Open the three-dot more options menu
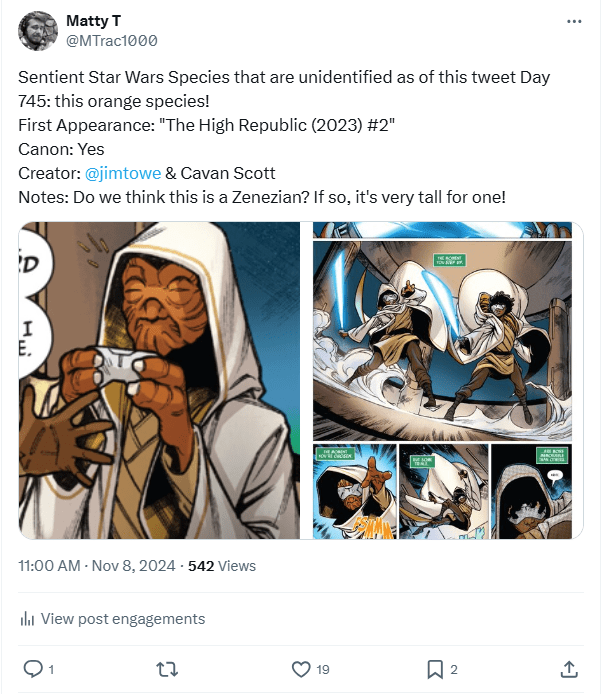604x694 pixels. pos(573,21)
